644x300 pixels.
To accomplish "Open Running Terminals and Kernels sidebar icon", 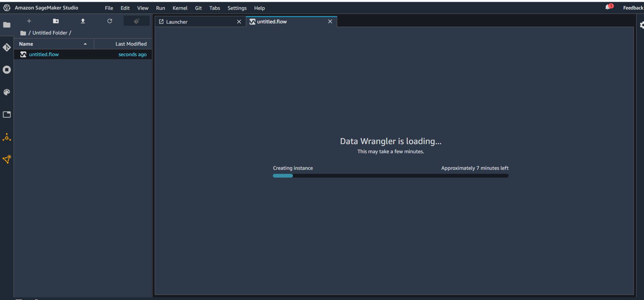I will coord(7,70).
